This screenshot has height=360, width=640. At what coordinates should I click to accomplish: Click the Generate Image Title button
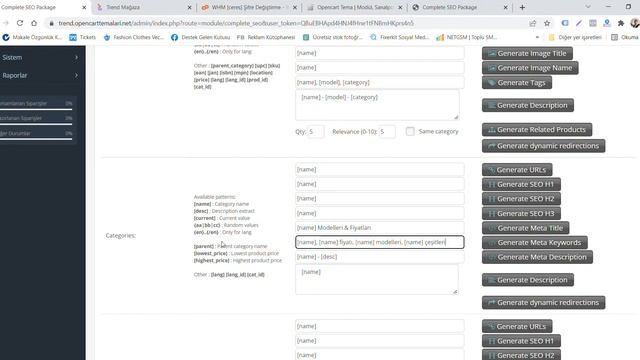click(x=527, y=53)
